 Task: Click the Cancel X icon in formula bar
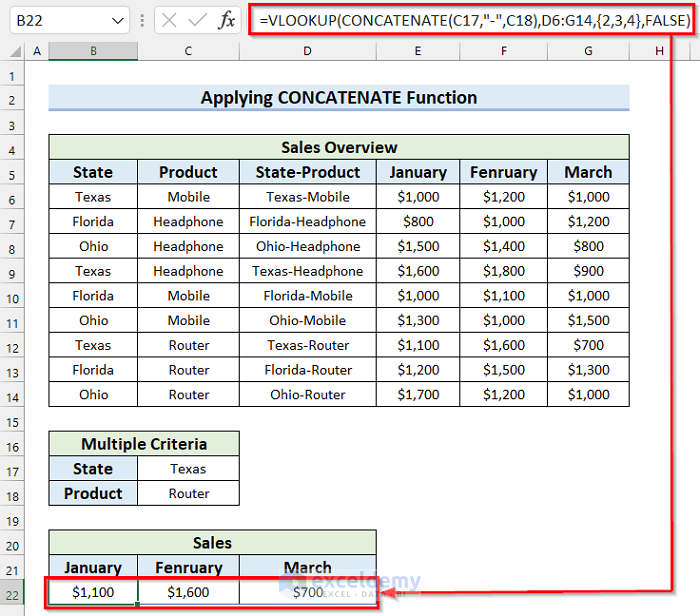(x=169, y=20)
